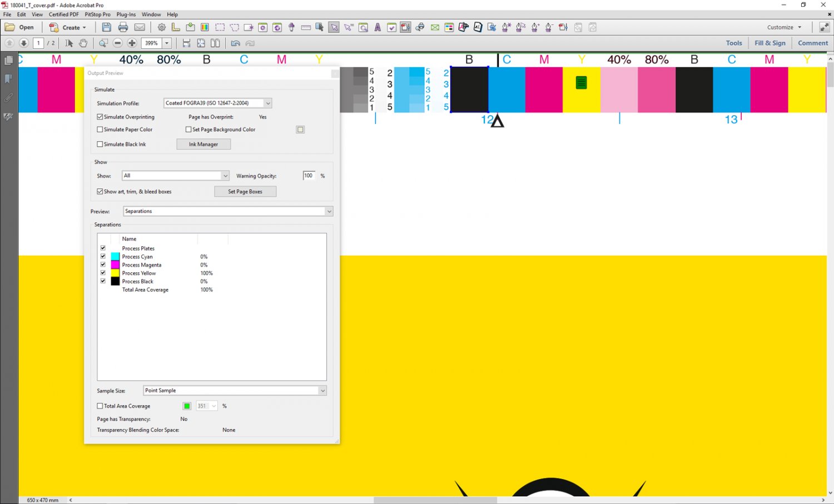
Task: Click the Open file button
Action: (19, 27)
